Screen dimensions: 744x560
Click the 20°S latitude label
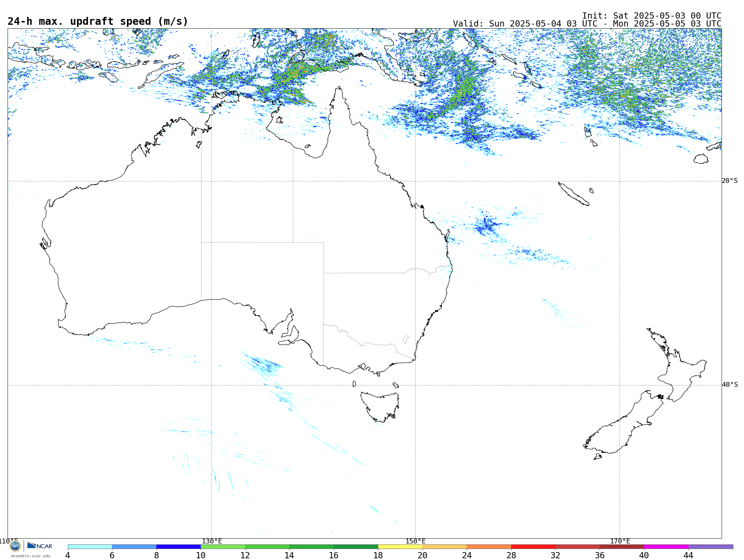[x=730, y=181]
